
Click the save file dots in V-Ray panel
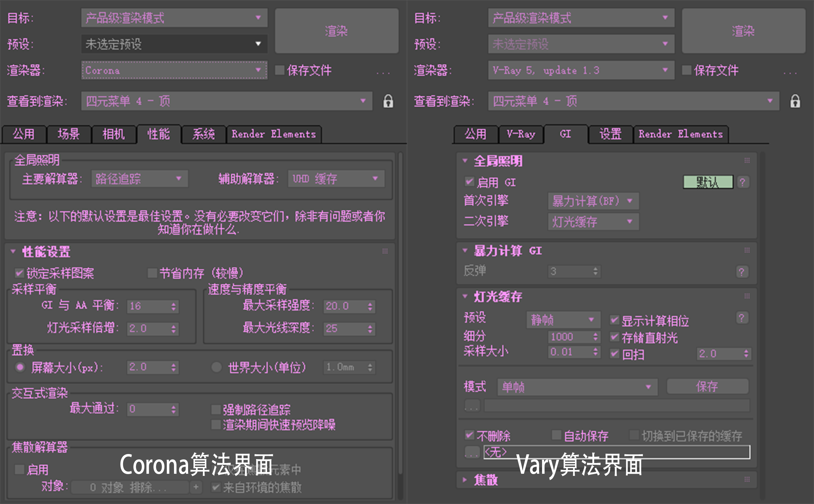[790, 73]
